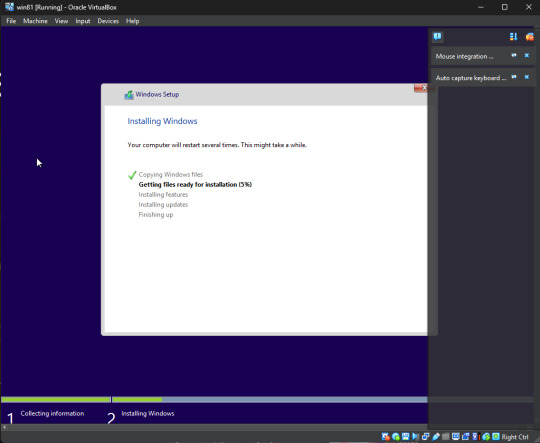This screenshot has width=540, height=443.
Task: Click the Collecting information stage label
Action: tap(52, 413)
